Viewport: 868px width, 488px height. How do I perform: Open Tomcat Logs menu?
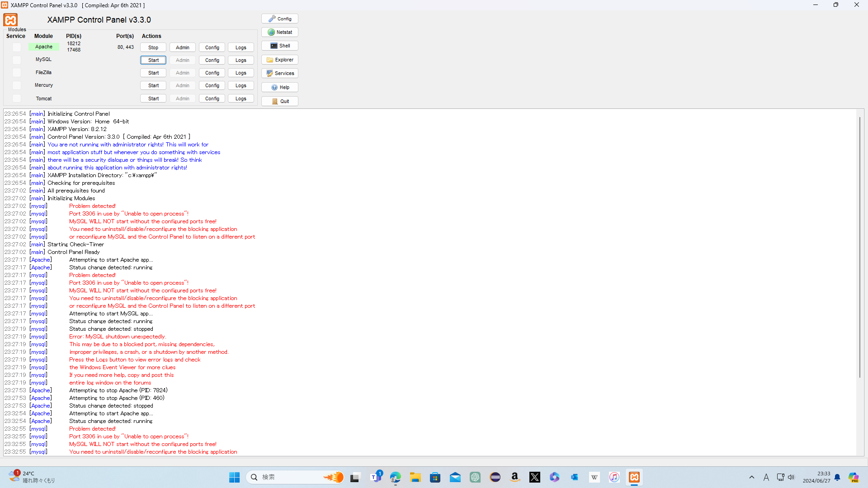[241, 99]
